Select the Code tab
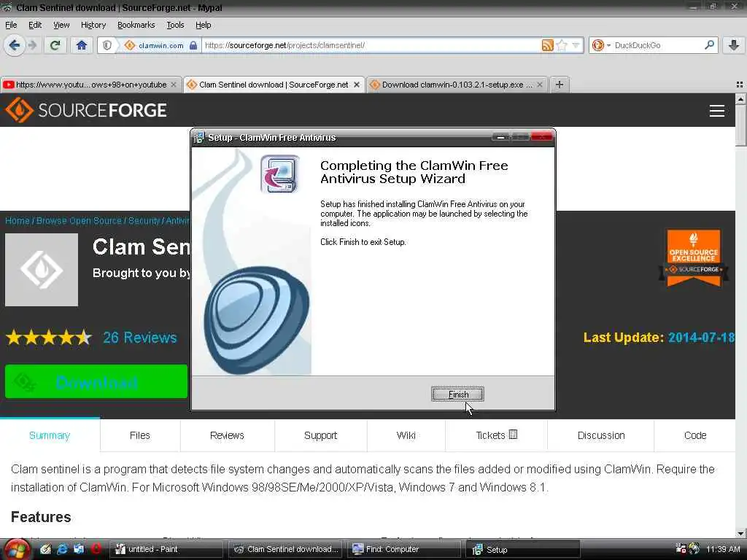Screen dimensions: 747x560 (x=695, y=435)
